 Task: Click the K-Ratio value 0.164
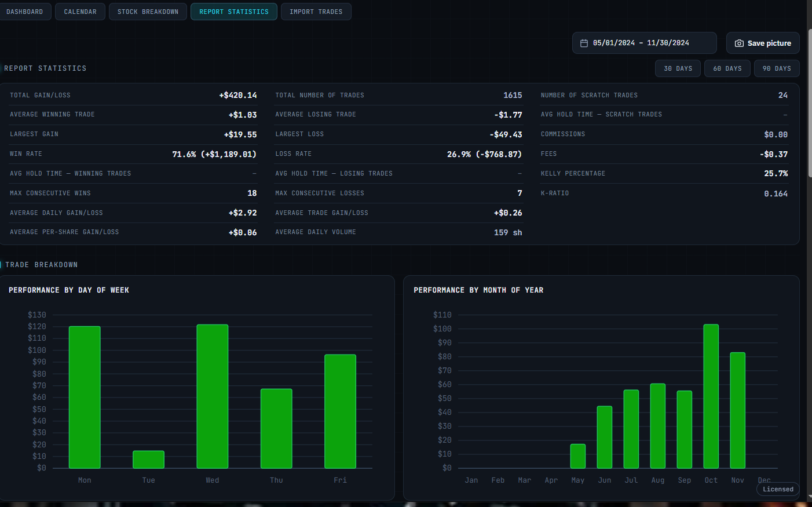point(776,194)
